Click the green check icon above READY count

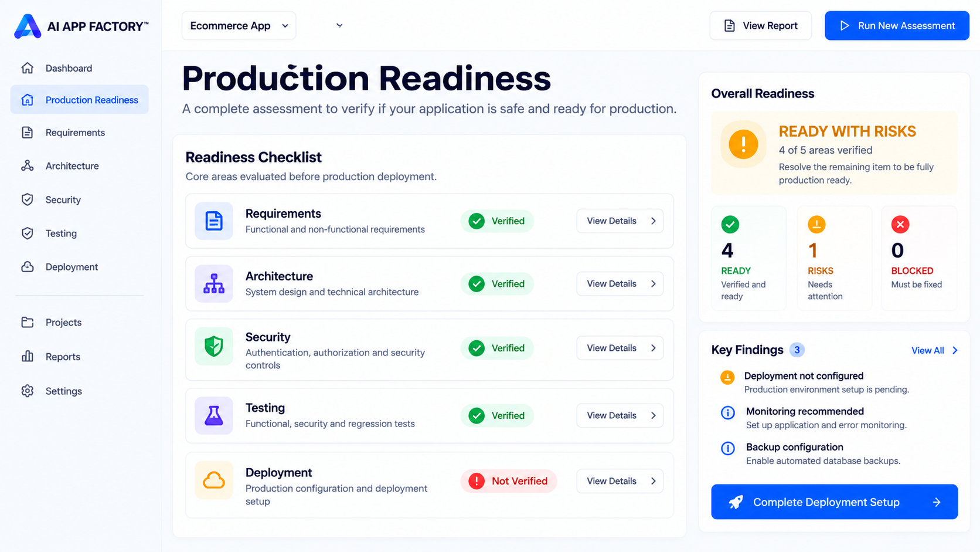(730, 225)
